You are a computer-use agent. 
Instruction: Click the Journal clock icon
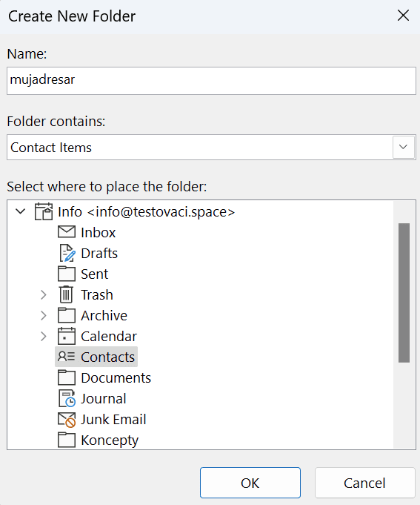67,399
